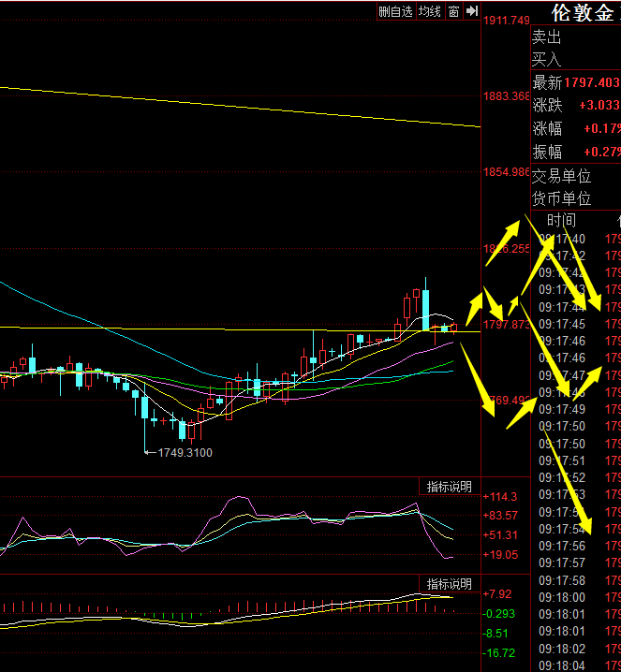Click the 窗 window layout icon
621x672 pixels.
pos(453,11)
